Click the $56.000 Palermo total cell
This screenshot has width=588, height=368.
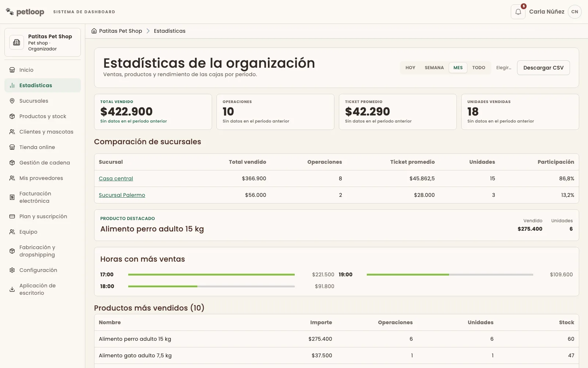point(255,195)
